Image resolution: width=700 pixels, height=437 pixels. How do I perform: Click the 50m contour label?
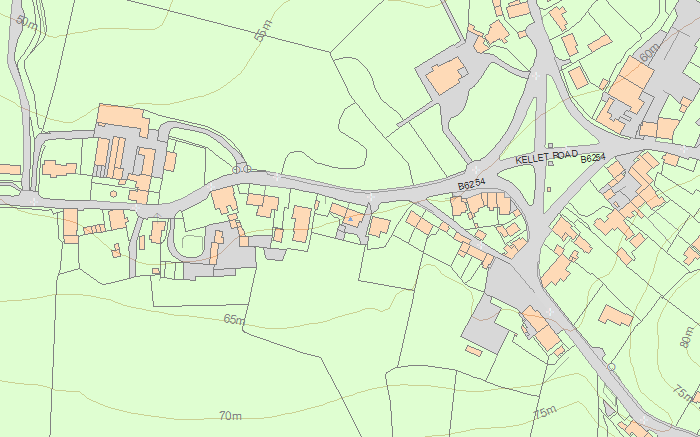click(26, 22)
